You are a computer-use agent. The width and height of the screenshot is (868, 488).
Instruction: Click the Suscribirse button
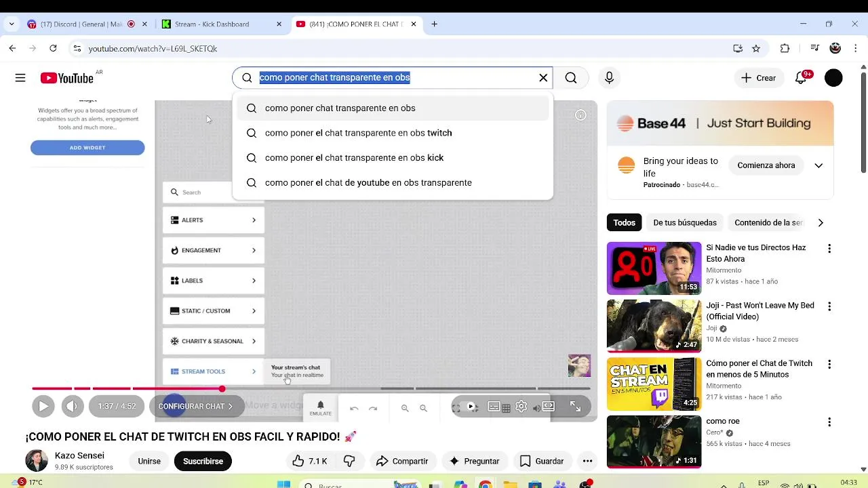pyautogui.click(x=203, y=462)
